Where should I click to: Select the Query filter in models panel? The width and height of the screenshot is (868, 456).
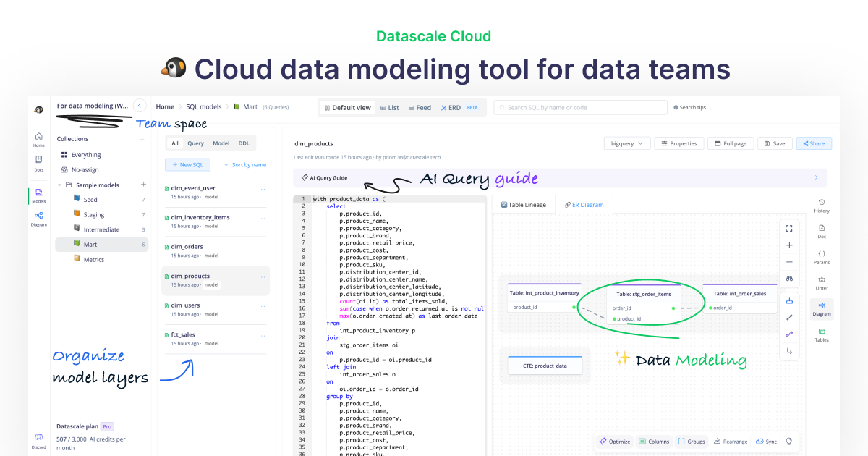195,143
